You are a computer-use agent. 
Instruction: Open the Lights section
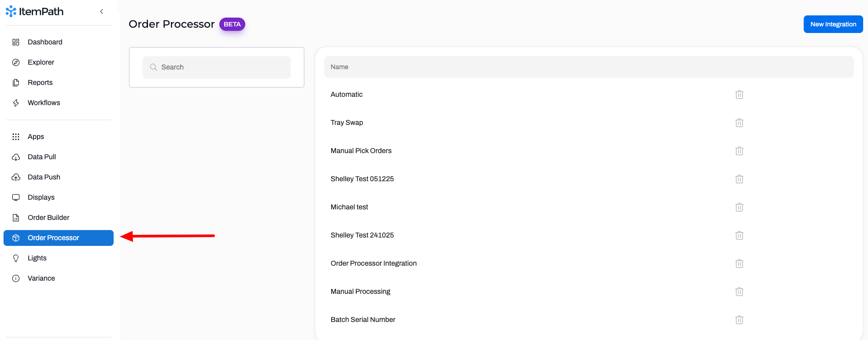[59, 258]
